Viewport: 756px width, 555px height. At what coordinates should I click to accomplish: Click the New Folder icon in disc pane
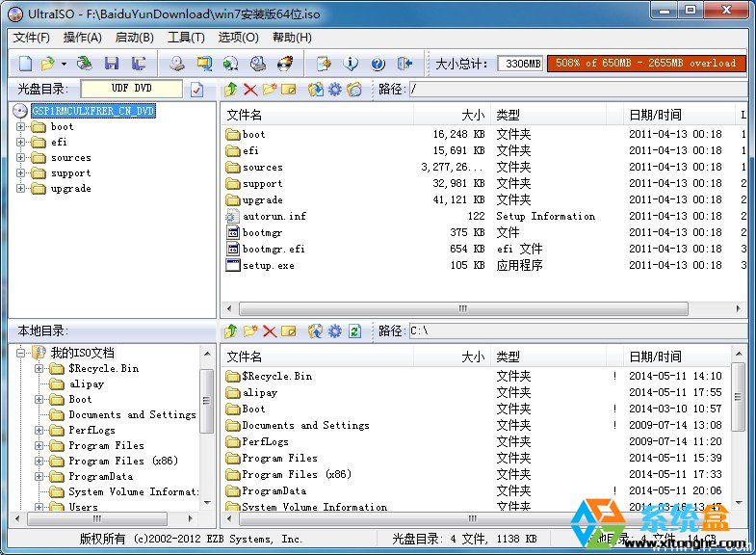coord(269,90)
